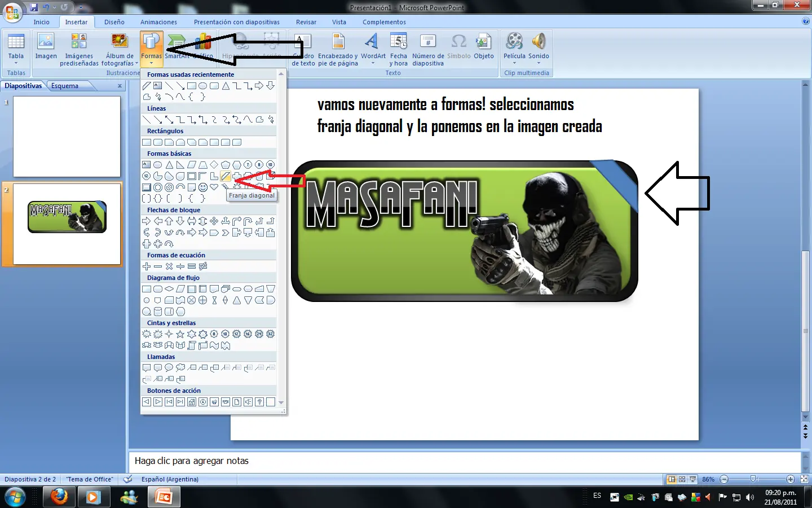Show the Diapositivas pane tab

tap(23, 86)
